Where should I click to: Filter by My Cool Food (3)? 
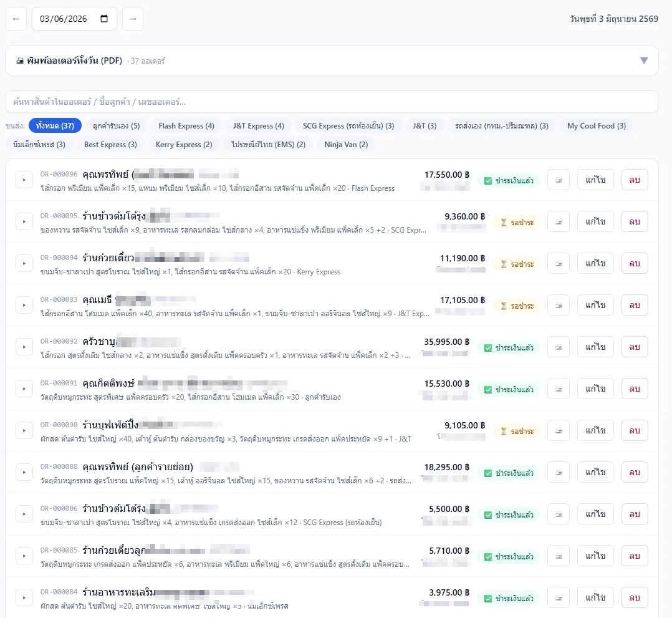pyautogui.click(x=597, y=126)
